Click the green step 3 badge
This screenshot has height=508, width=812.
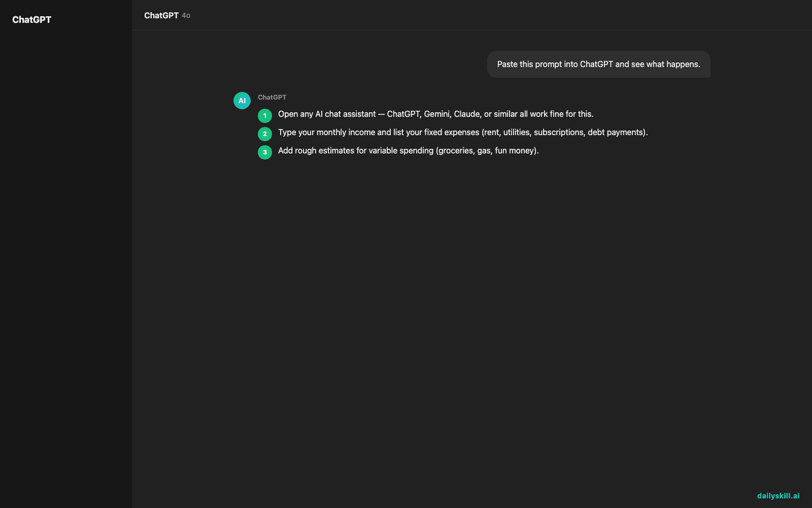265,152
